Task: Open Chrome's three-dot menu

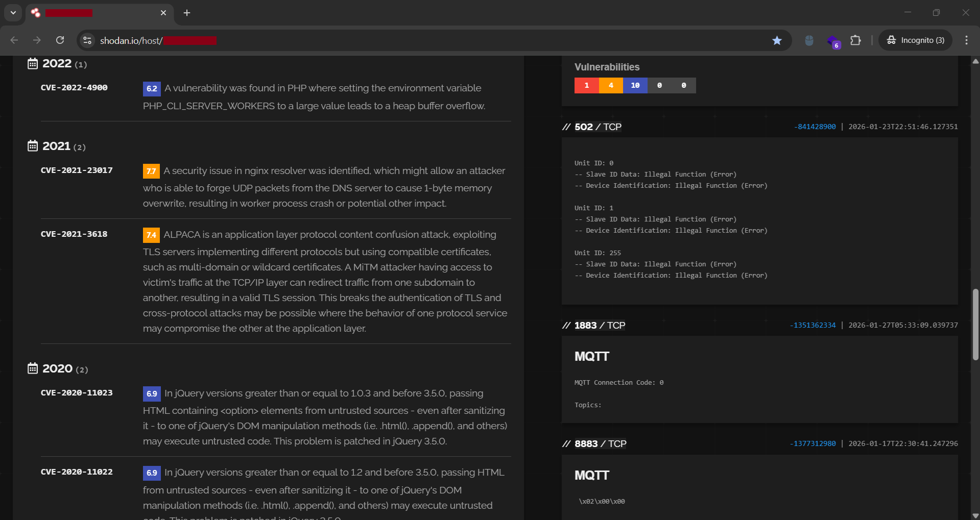Action: (x=966, y=40)
